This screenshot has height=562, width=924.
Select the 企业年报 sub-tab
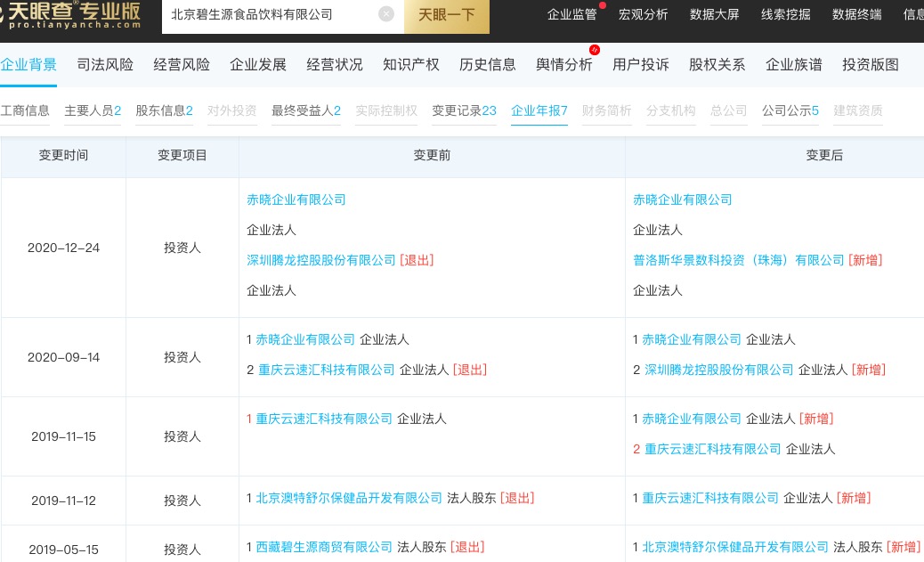coord(539,110)
